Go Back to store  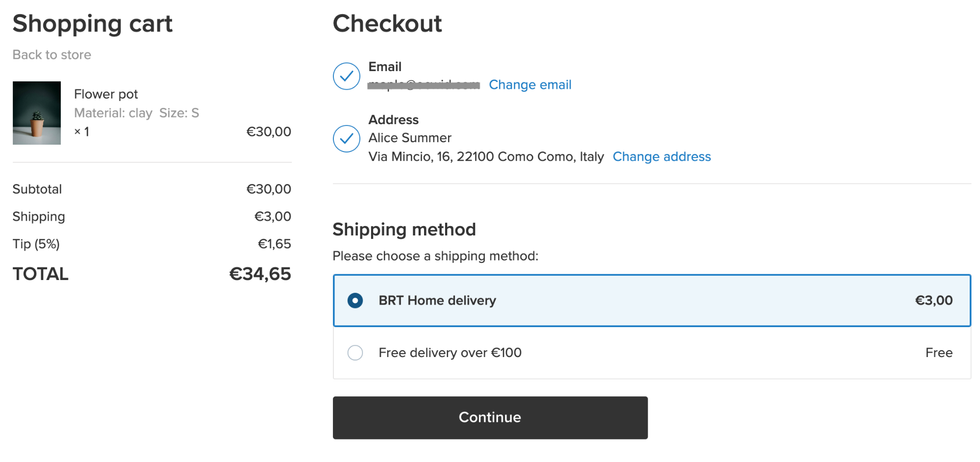click(52, 54)
